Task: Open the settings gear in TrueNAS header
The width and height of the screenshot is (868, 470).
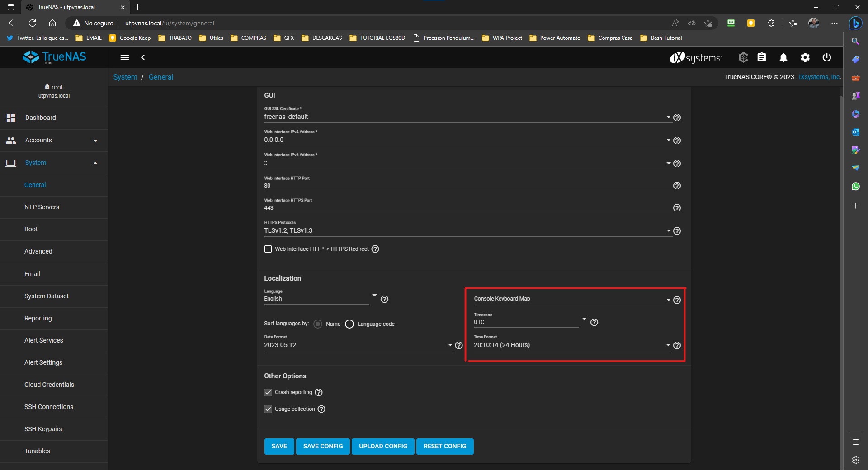Action: 805,57
